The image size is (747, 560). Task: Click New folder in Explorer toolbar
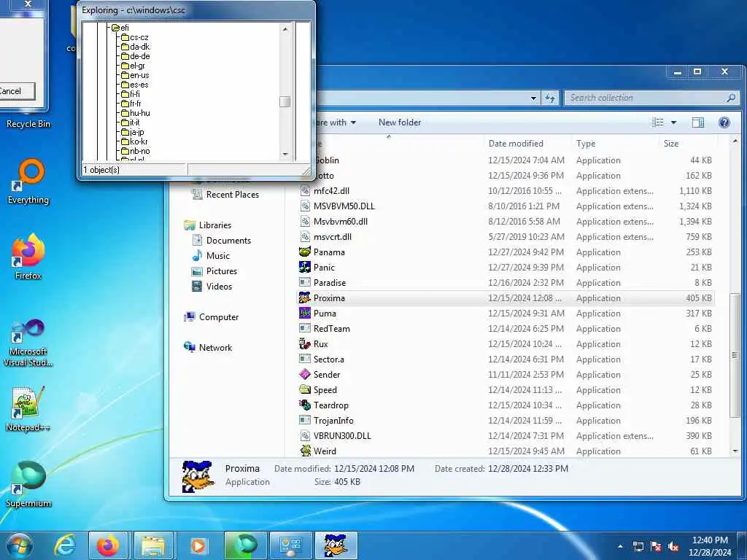click(x=400, y=122)
